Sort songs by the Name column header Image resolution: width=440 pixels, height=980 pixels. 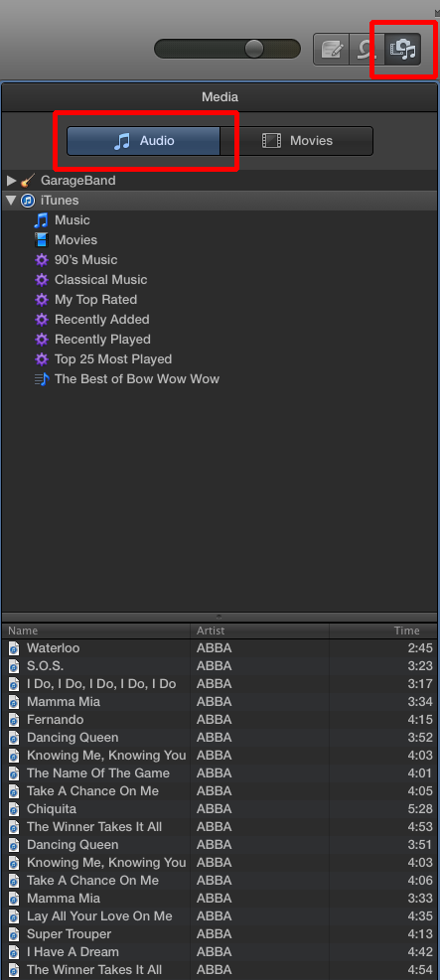pyautogui.click(x=96, y=630)
